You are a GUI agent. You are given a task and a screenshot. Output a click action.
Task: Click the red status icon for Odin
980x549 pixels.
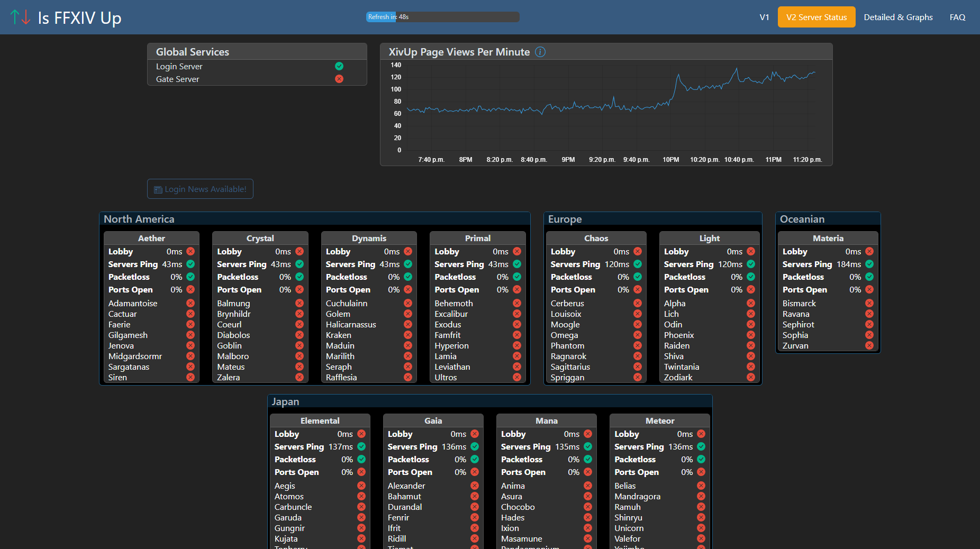coord(751,324)
